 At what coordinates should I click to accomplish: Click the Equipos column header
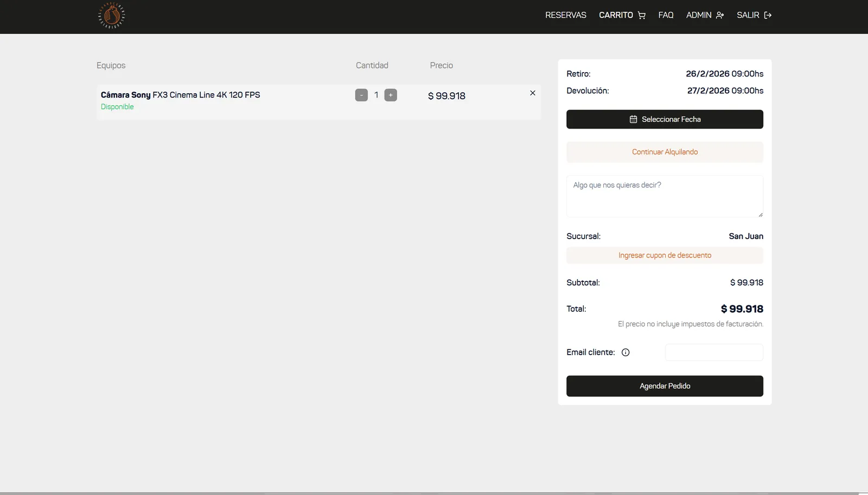pos(111,65)
